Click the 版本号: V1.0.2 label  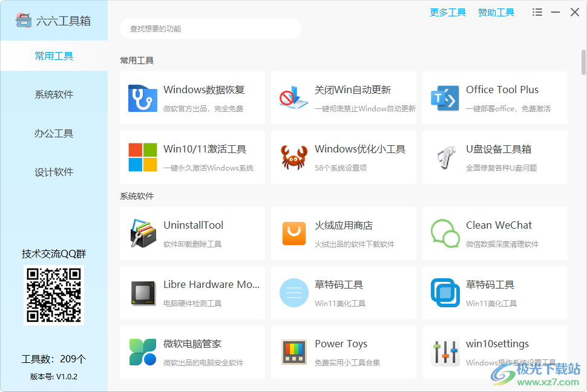[54, 377]
